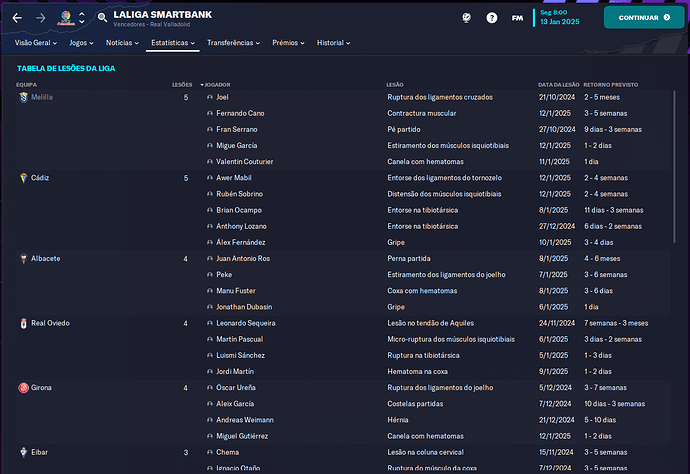
Task: Open the date 13 Jan 2025 calendar
Action: (x=560, y=22)
